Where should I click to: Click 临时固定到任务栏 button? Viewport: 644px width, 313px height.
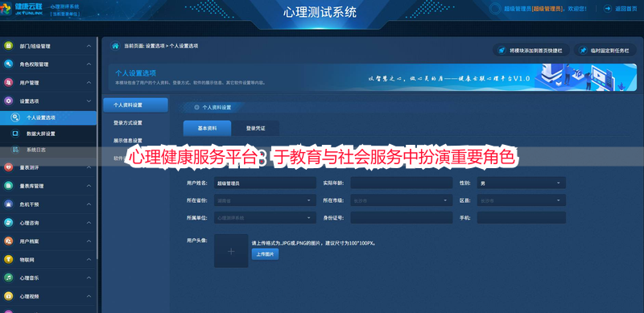pos(605,51)
